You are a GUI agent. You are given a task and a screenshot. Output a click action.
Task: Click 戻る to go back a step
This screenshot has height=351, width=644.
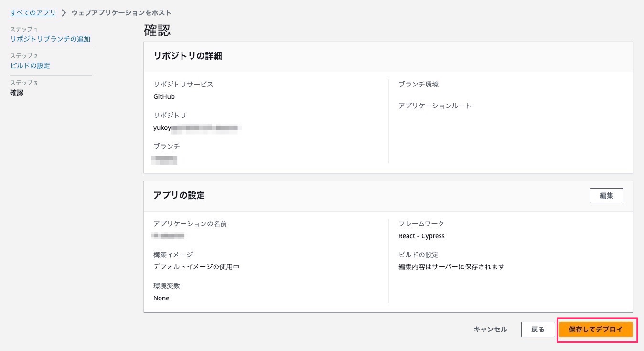coord(538,330)
